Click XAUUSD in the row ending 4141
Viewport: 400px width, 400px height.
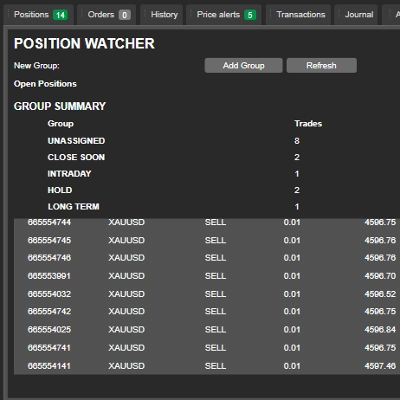tap(127, 366)
